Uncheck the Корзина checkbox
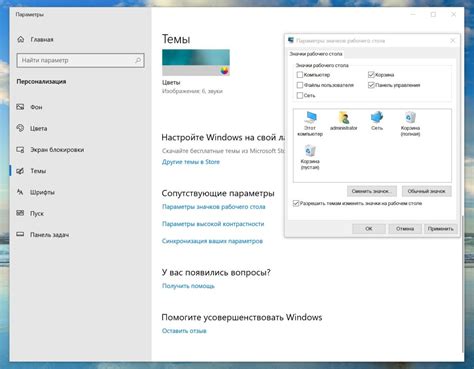 (x=371, y=75)
